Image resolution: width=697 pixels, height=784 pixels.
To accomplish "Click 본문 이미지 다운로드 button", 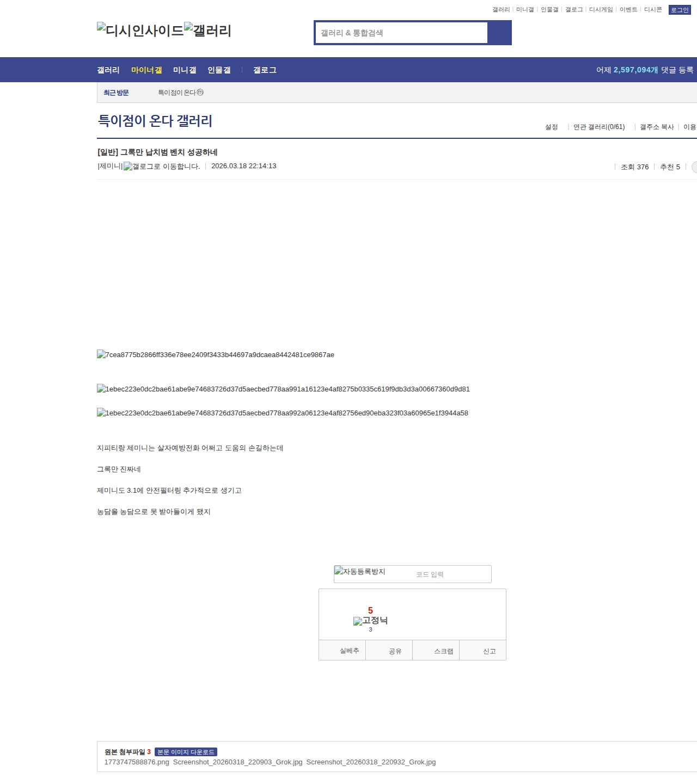I will (186, 752).
